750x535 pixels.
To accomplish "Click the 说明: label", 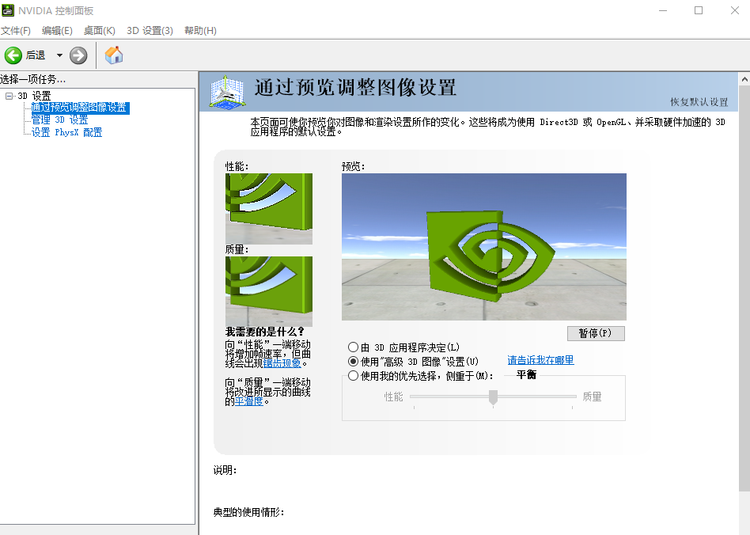I will [x=225, y=470].
